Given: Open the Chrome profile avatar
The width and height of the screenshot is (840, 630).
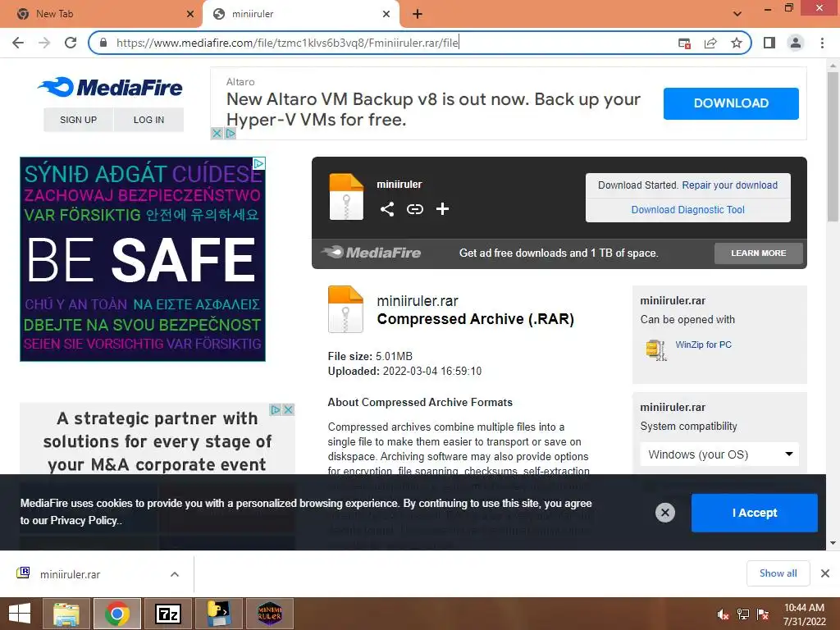Looking at the screenshot, I should tap(796, 43).
